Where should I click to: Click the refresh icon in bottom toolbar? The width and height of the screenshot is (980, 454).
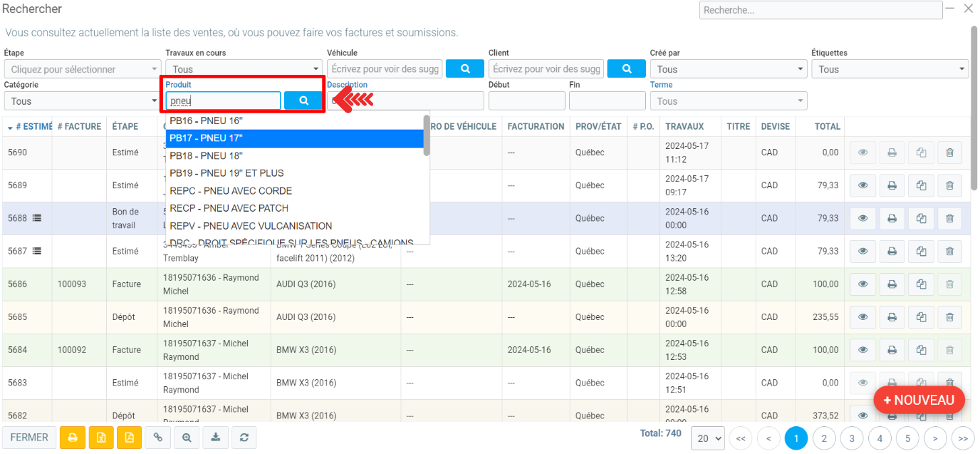[x=244, y=438]
